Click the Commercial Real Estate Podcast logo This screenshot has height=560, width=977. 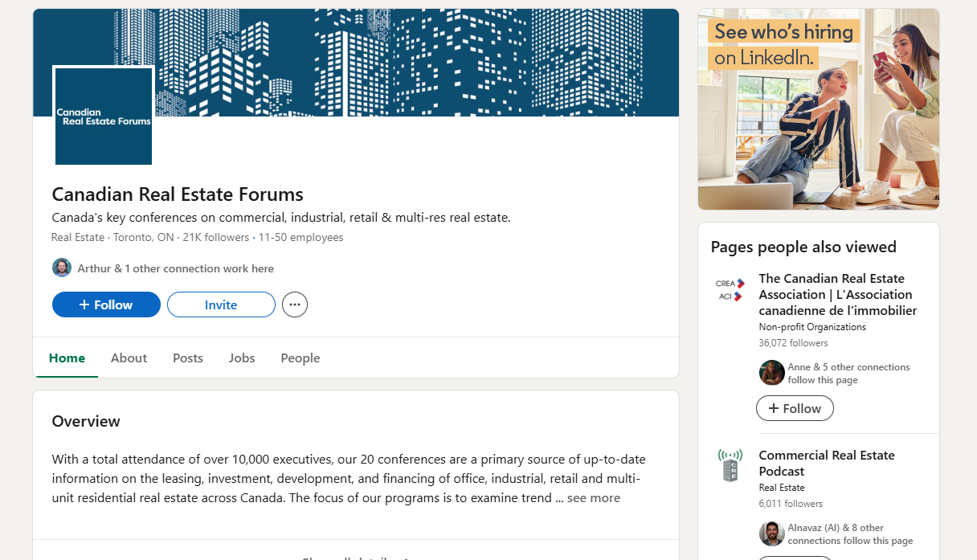[730, 465]
